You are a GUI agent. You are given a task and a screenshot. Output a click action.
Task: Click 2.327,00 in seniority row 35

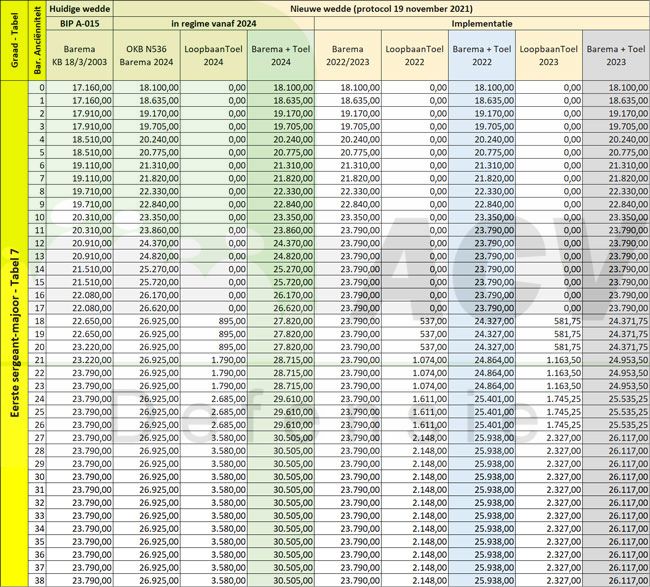click(549, 542)
